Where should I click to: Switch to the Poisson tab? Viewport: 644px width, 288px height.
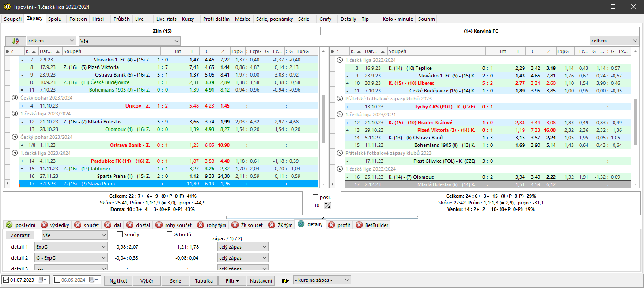[x=78, y=19]
